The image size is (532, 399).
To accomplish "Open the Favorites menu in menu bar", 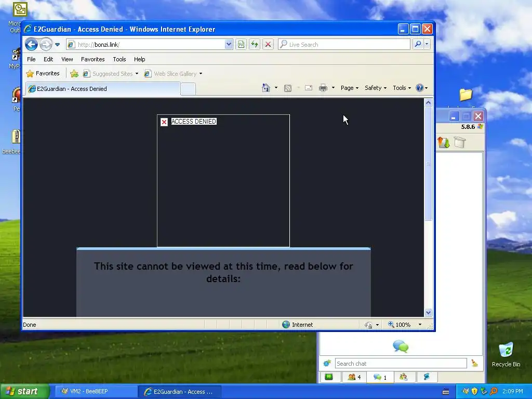I will coord(92,59).
